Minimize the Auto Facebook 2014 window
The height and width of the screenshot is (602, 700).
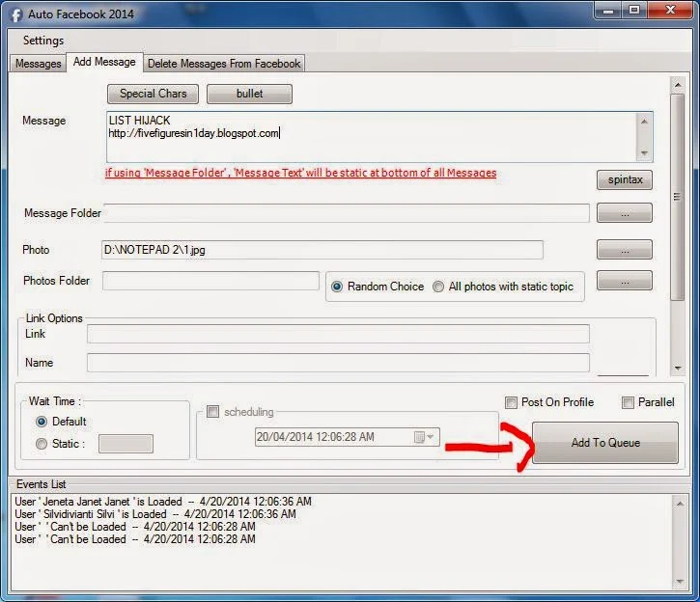tap(607, 10)
